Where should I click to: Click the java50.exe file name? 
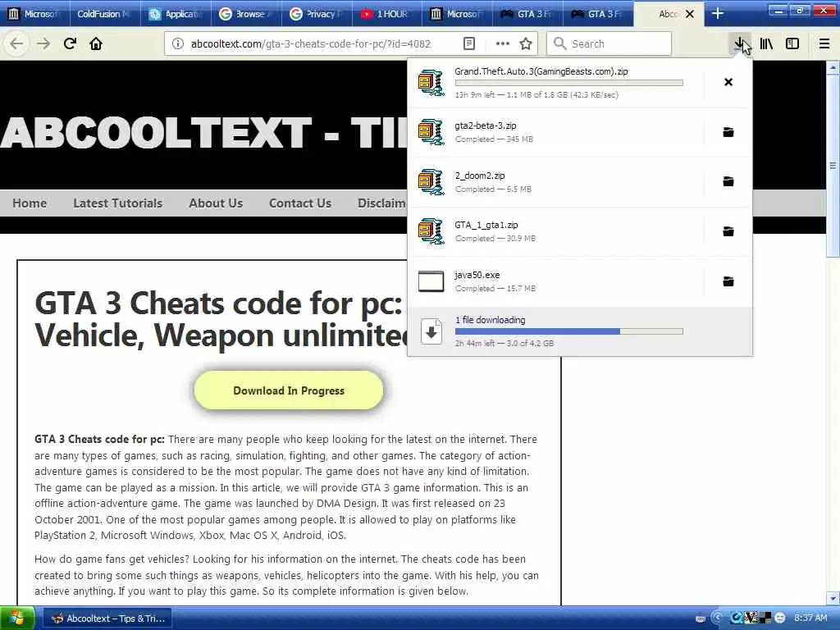[477, 274]
